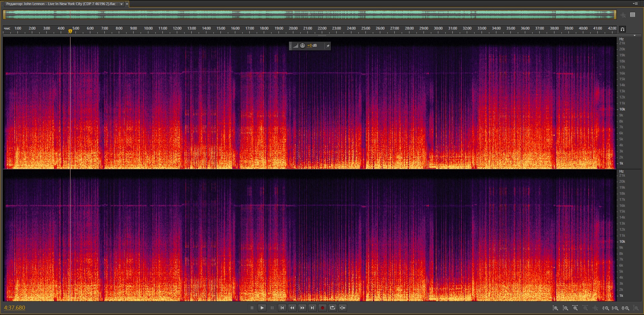The height and width of the screenshot is (315, 644).
Task: Zoom in amplitude with first magnifier icon
Action: coord(555,308)
